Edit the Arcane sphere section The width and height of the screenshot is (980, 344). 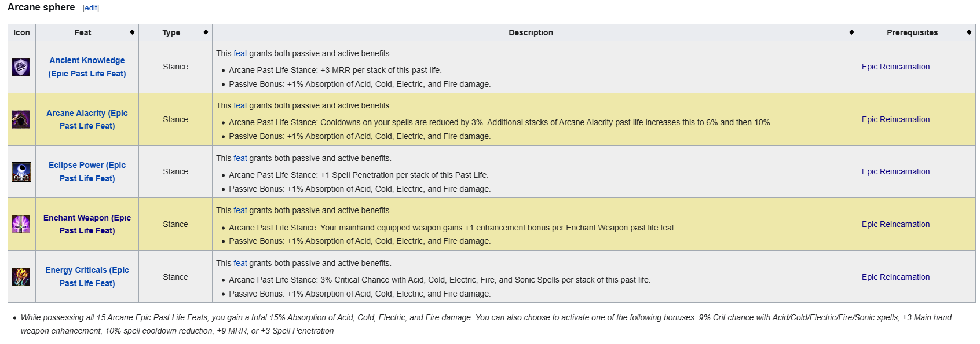(91, 8)
